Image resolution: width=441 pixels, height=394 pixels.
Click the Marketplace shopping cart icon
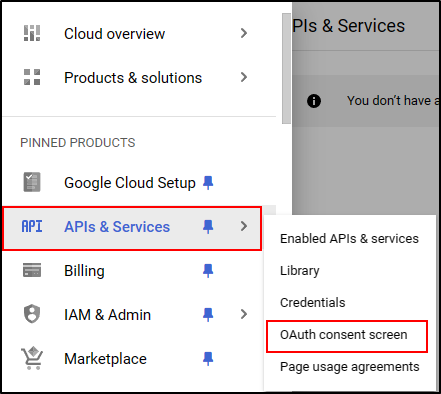pyautogui.click(x=32, y=358)
